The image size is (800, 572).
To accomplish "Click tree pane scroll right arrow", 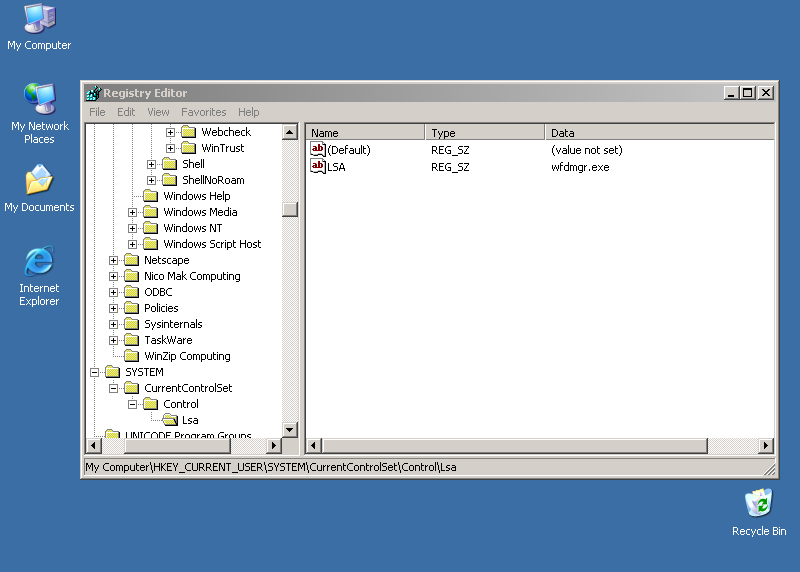I will [x=274, y=445].
